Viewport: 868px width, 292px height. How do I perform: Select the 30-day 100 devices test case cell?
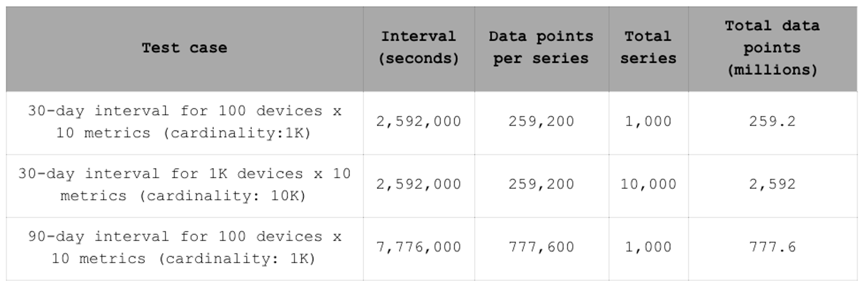[184, 123]
